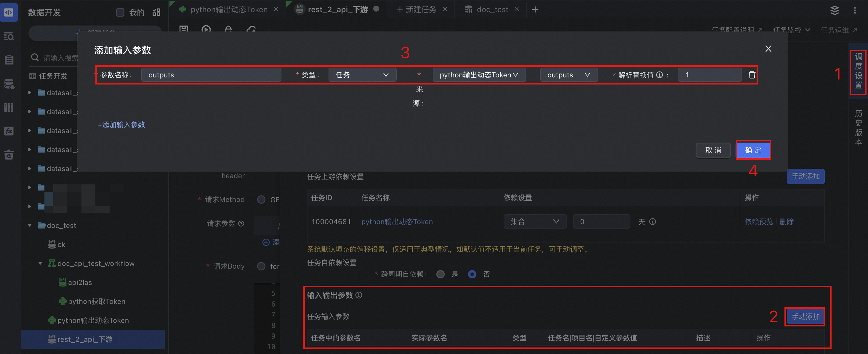Screen dimensions: 868x354
Task: Switch to python输出动态Token tab
Action: [x=228, y=10]
